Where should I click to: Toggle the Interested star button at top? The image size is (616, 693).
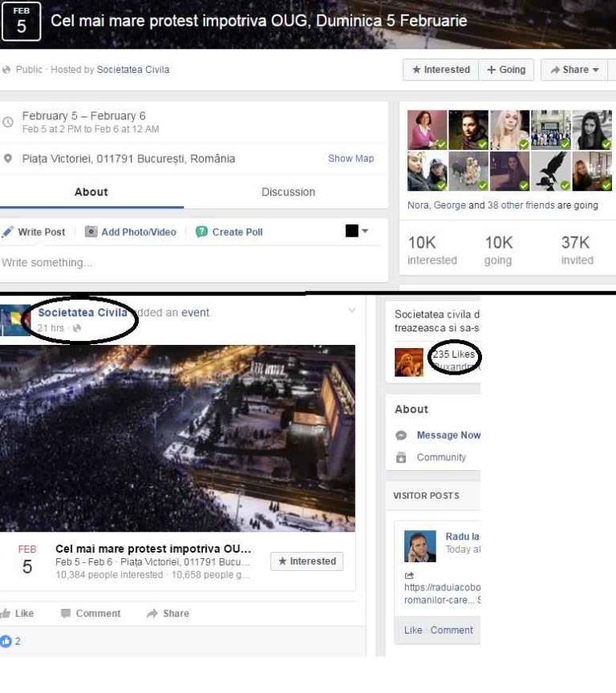pyautogui.click(x=441, y=70)
